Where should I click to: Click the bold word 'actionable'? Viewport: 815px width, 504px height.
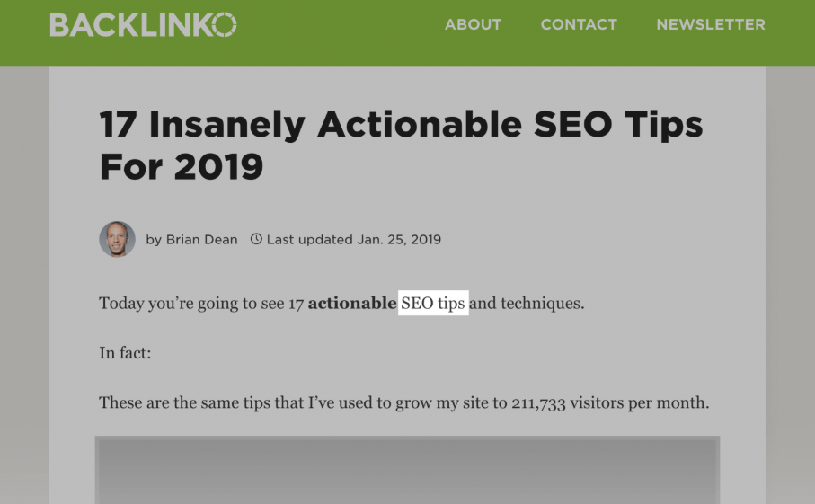(352, 303)
